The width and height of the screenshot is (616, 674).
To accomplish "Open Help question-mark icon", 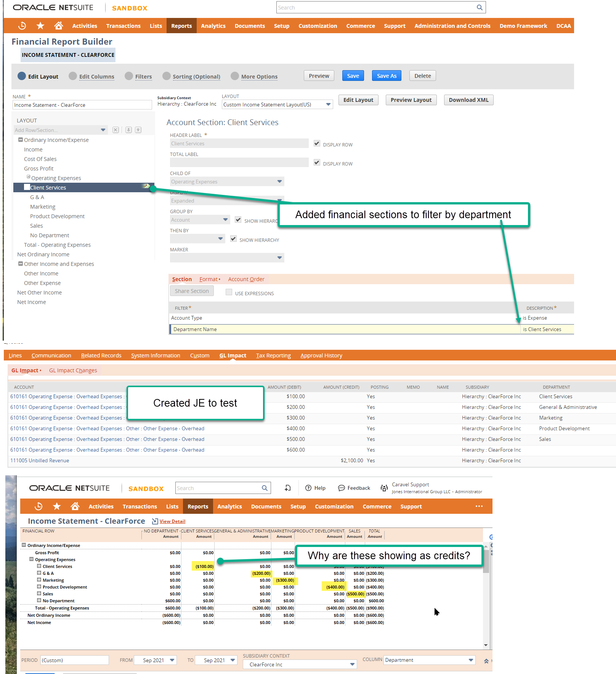I will coord(308,488).
